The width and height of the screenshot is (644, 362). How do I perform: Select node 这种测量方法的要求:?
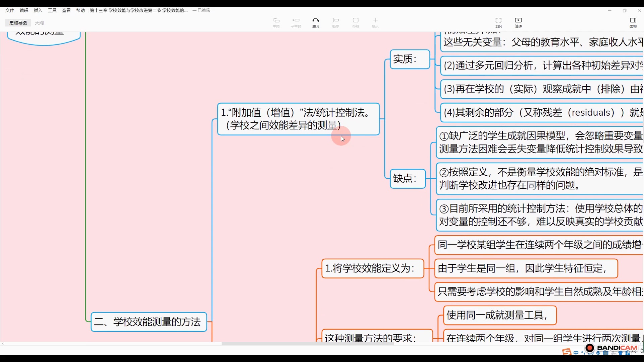[x=377, y=336]
